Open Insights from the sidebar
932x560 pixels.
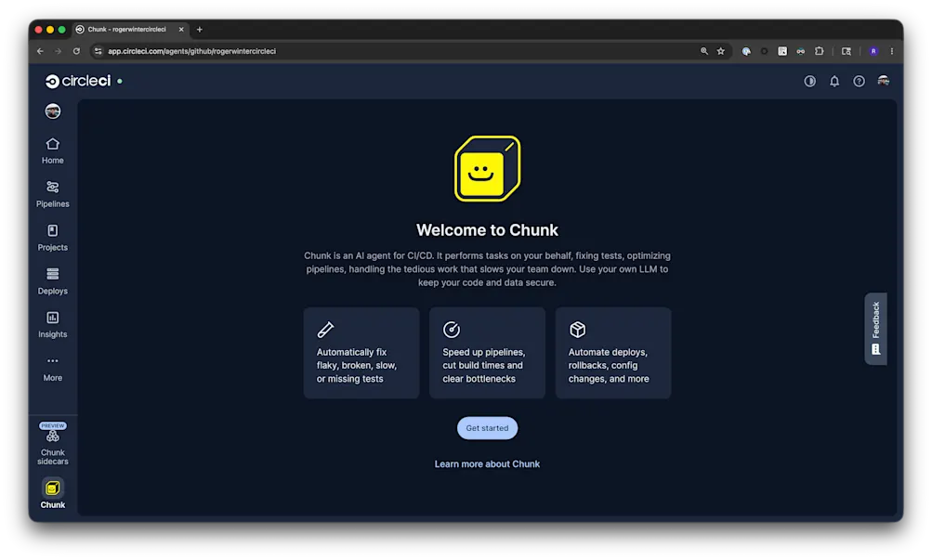point(52,325)
